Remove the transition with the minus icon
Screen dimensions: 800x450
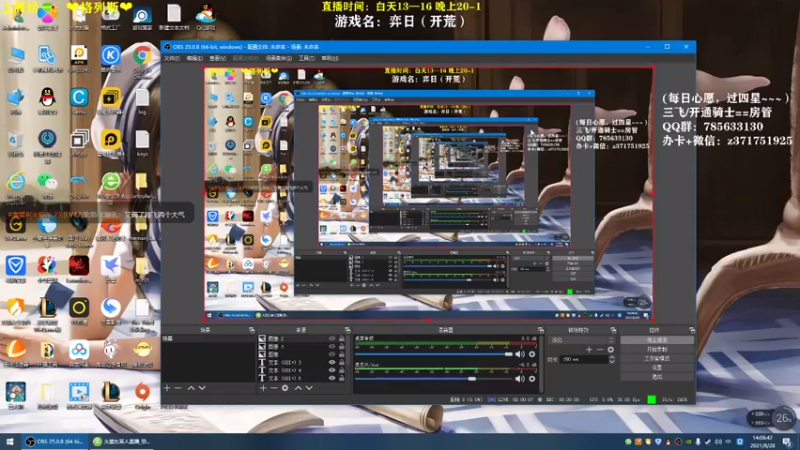click(x=600, y=349)
